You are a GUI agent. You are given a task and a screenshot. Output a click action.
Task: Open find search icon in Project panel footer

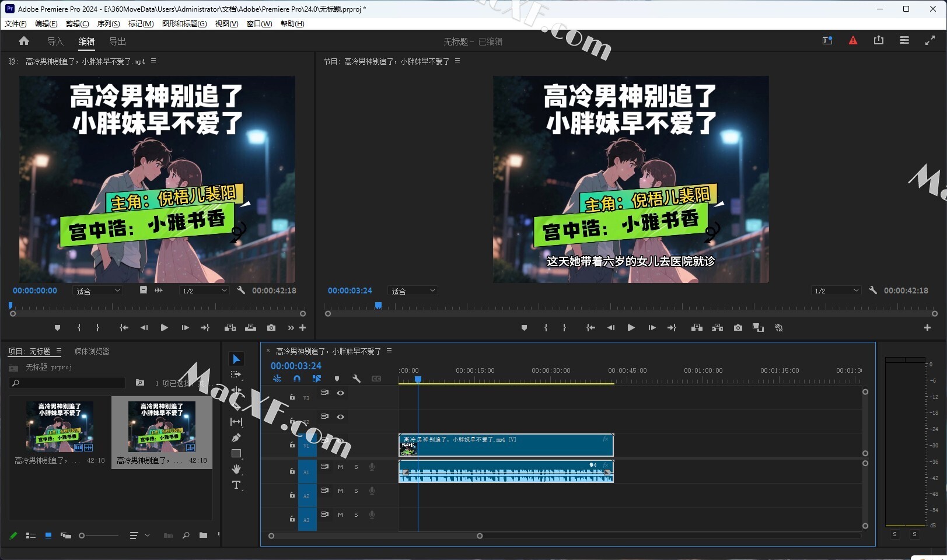coord(186,535)
